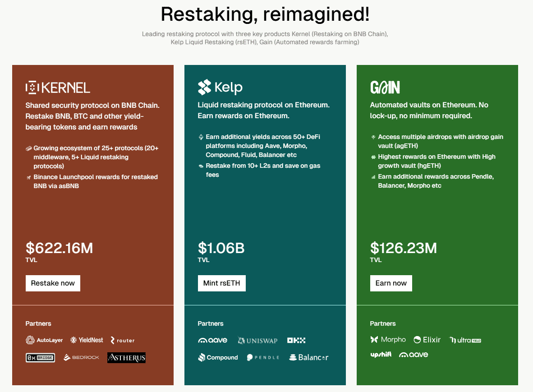The width and height of the screenshot is (533, 392).
Task: Open the OKX partner logo
Action: (296, 341)
